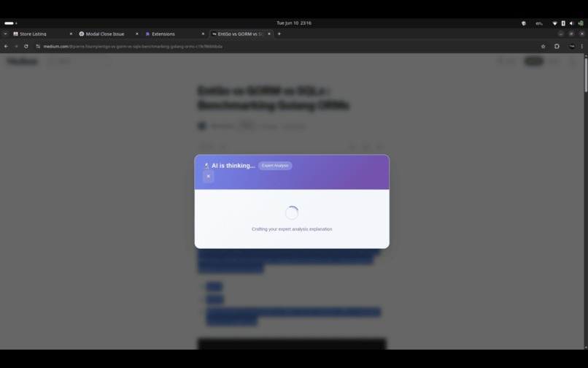Switch to the Extensions tab
Viewport: 588px width, 368px height.
(175, 34)
